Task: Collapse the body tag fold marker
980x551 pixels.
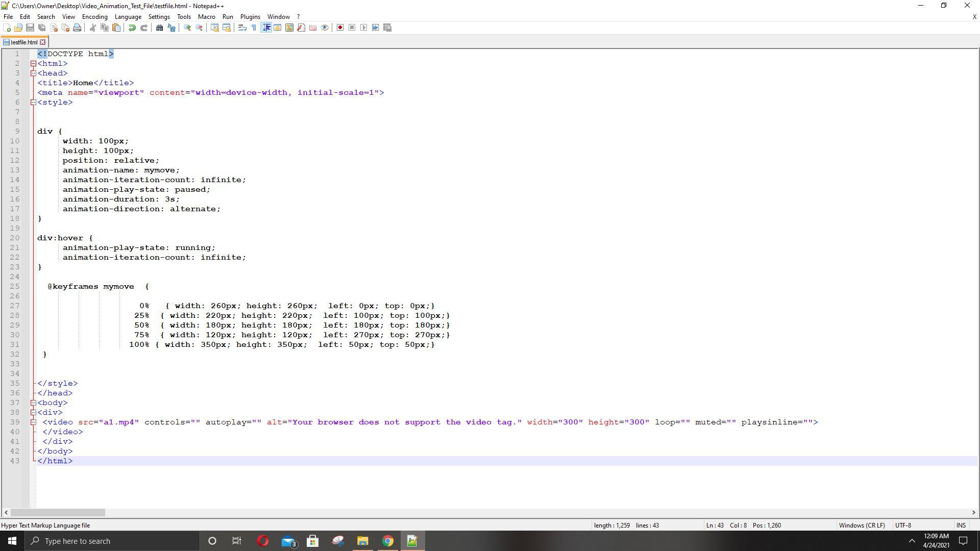Action: [33, 403]
